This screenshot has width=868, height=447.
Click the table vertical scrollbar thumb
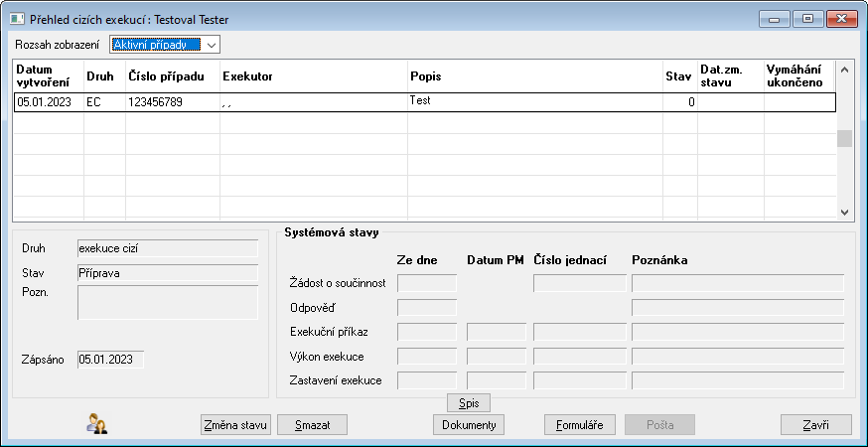pos(844,138)
